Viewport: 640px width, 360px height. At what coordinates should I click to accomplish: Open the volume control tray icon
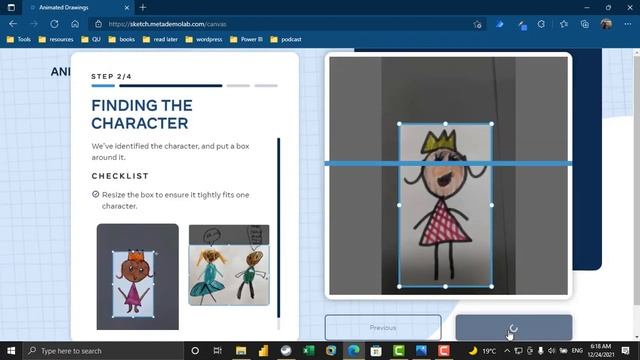coord(551,351)
